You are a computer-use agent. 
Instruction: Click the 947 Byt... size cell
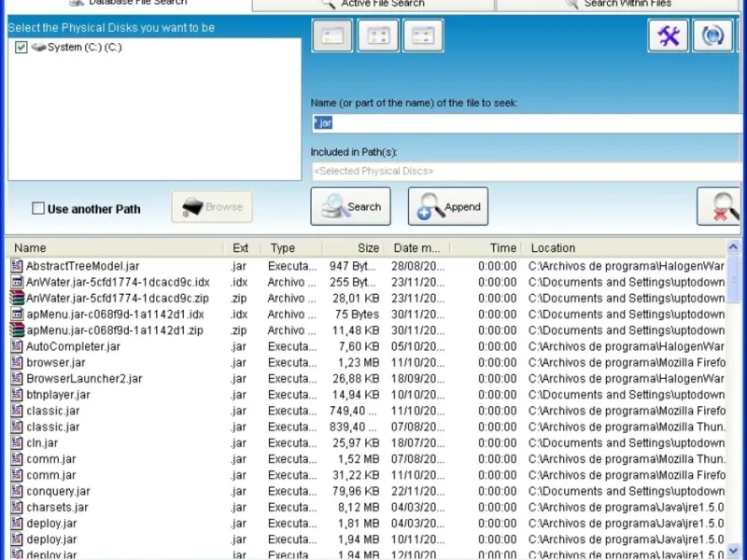pyautogui.click(x=353, y=266)
